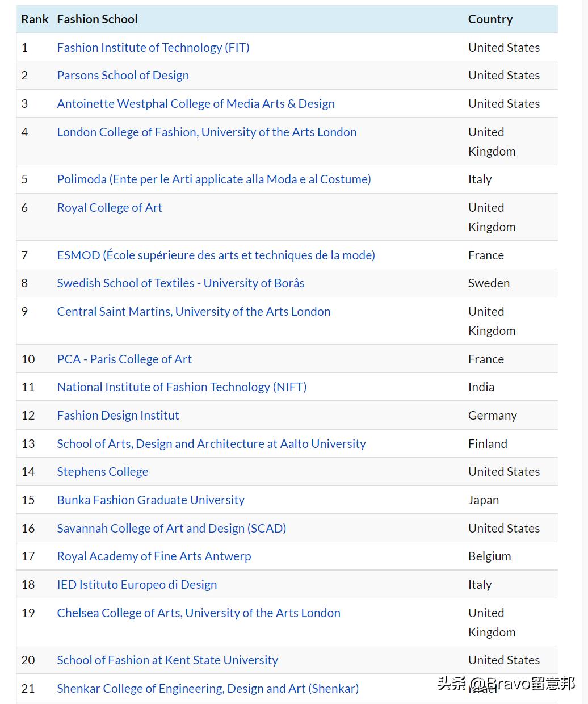Open School of Fashion at Kent State
The image size is (588, 704).
(167, 660)
